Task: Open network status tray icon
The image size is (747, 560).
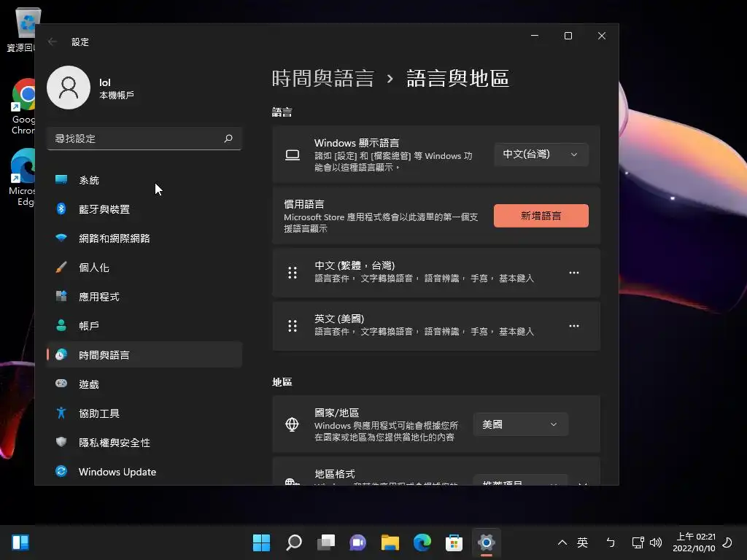Action: [638, 542]
